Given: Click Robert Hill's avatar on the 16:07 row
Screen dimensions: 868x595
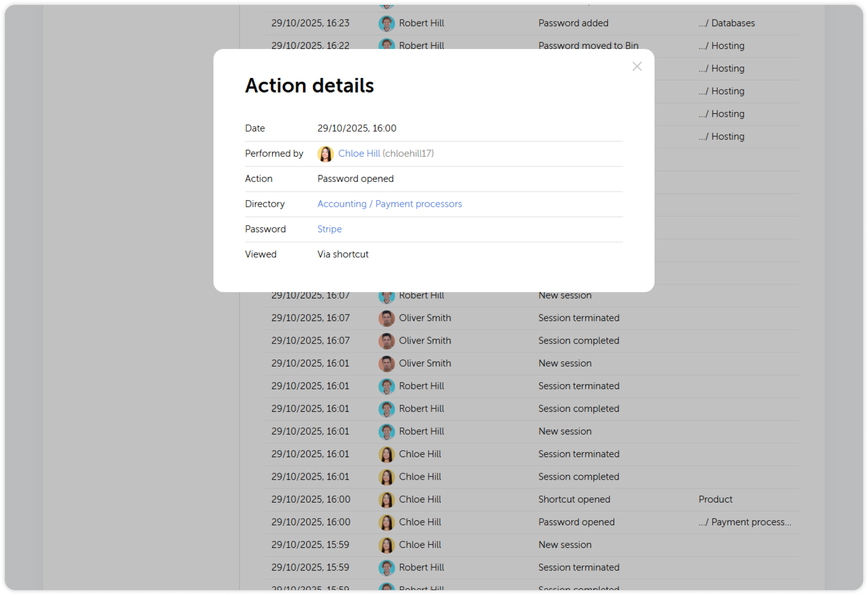Looking at the screenshot, I should [x=386, y=295].
